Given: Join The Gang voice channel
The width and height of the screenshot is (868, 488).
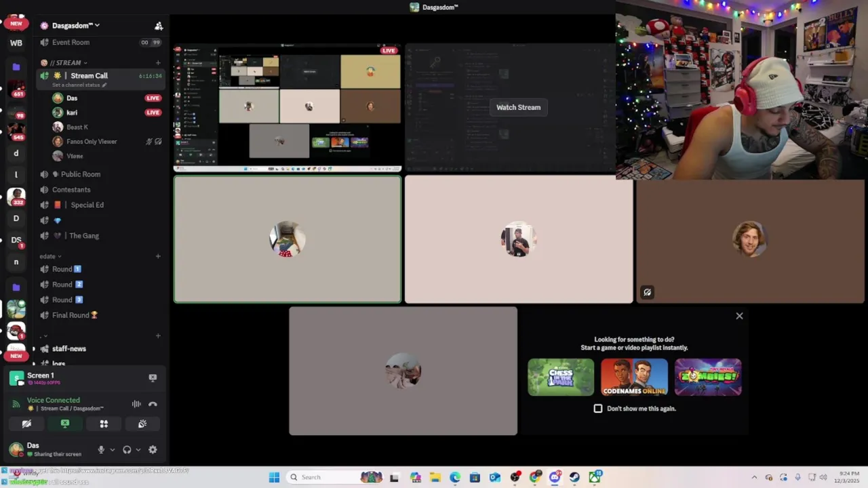Looking at the screenshot, I should click(x=102, y=236).
